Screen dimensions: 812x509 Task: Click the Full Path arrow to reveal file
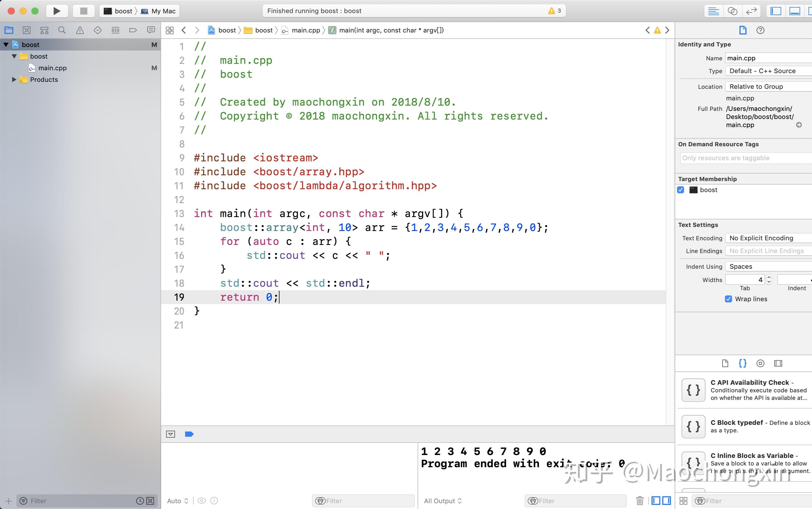pos(799,125)
